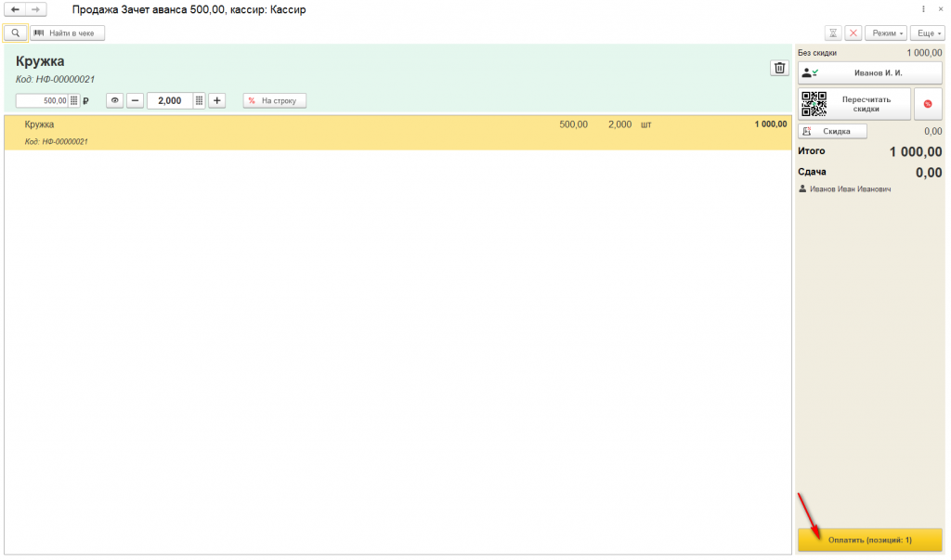
Task: Open calculator beside the 2,000 quantity field
Action: pyautogui.click(x=199, y=100)
